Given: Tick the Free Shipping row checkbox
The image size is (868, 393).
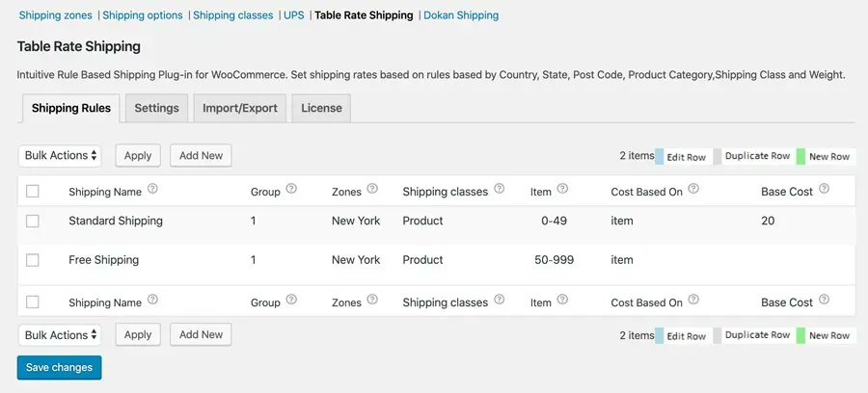Looking at the screenshot, I should click(33, 260).
